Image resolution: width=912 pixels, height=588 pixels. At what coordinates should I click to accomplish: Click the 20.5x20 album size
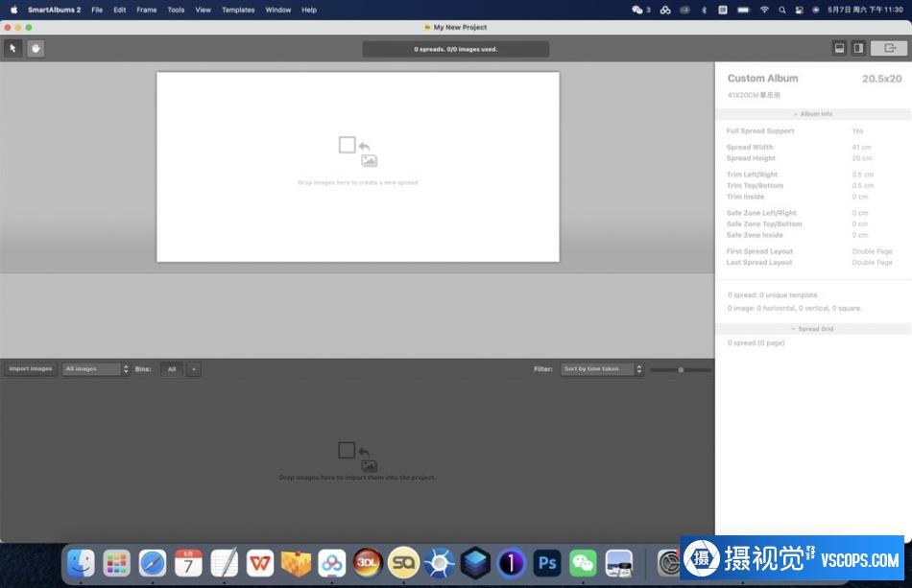[x=881, y=79]
